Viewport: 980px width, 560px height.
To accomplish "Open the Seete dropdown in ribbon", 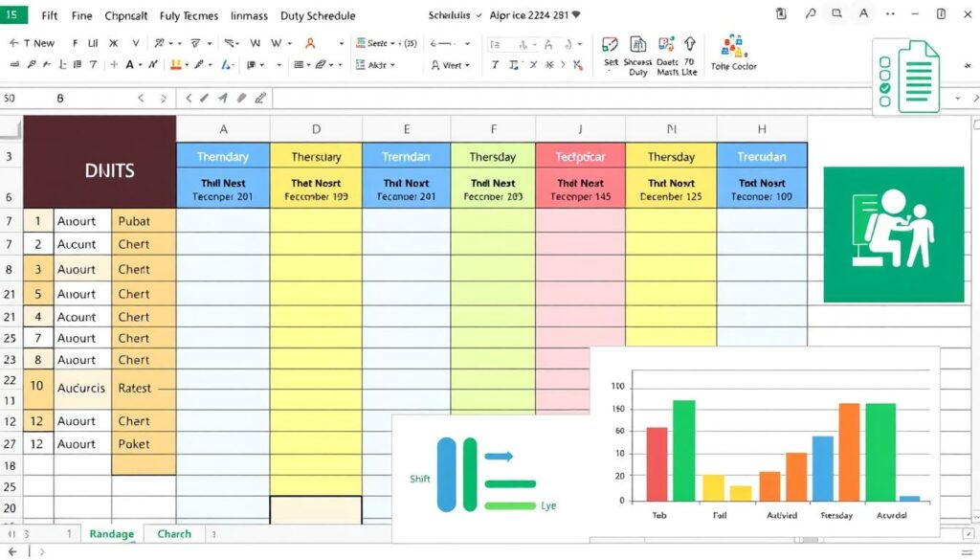I will pos(392,43).
